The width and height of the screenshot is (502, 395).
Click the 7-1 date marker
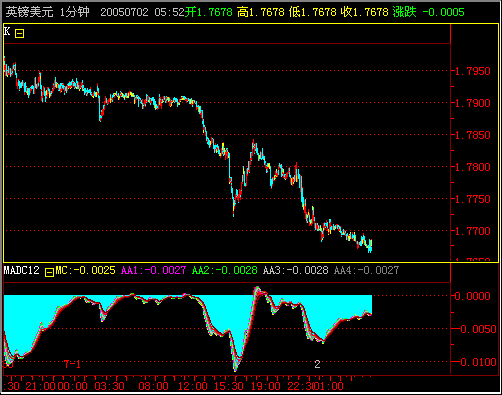pos(72,364)
